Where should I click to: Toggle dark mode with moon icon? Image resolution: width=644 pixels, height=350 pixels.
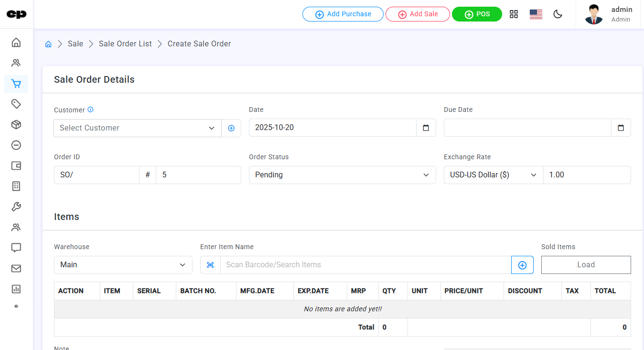coord(558,14)
